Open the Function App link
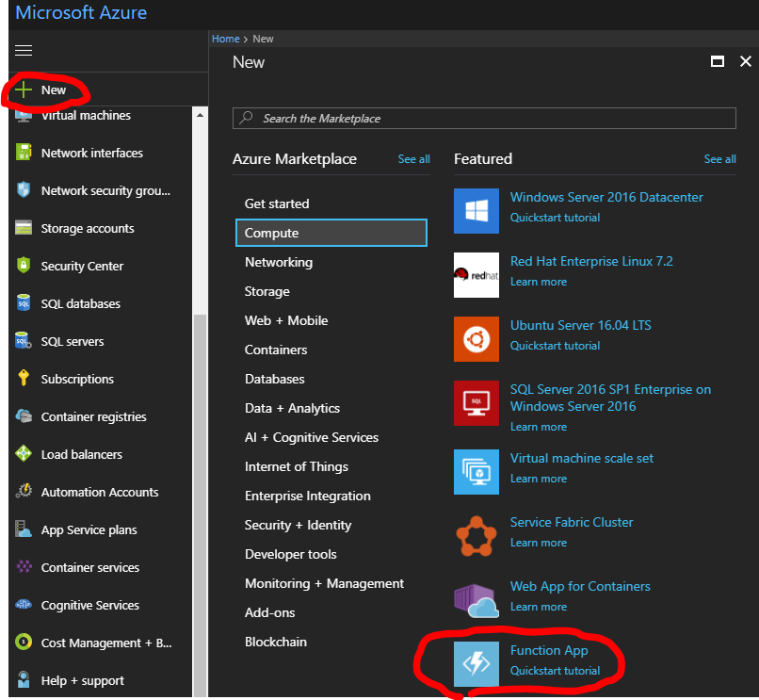This screenshot has height=700, width=759. pyautogui.click(x=549, y=650)
